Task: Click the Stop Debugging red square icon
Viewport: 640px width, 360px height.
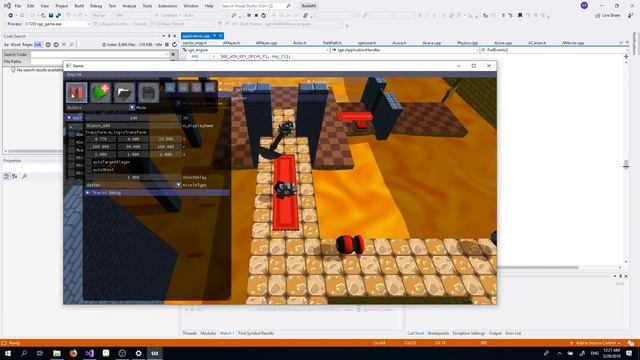Action: pyautogui.click(x=256, y=16)
